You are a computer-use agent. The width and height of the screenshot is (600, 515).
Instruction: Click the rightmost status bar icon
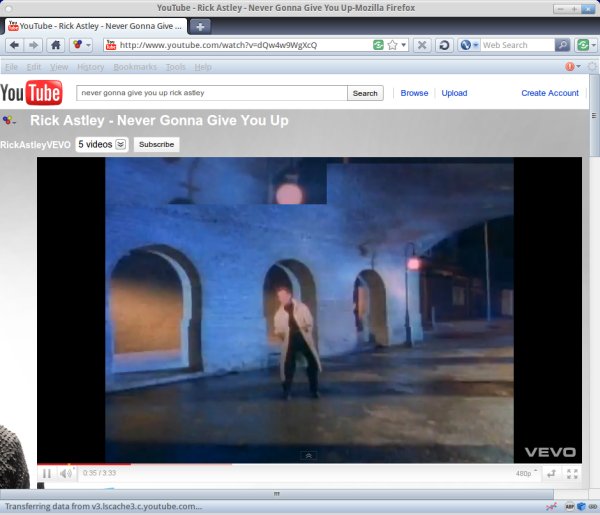click(x=593, y=507)
